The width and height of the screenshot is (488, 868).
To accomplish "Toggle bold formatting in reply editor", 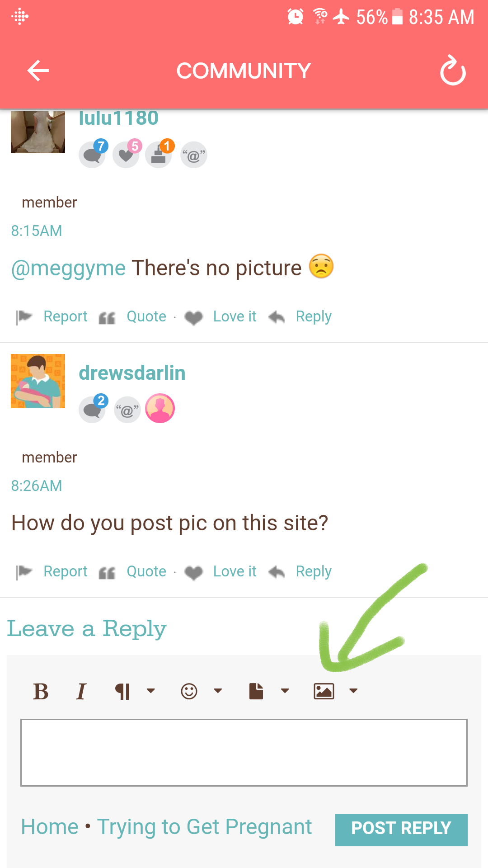I will pyautogui.click(x=41, y=691).
